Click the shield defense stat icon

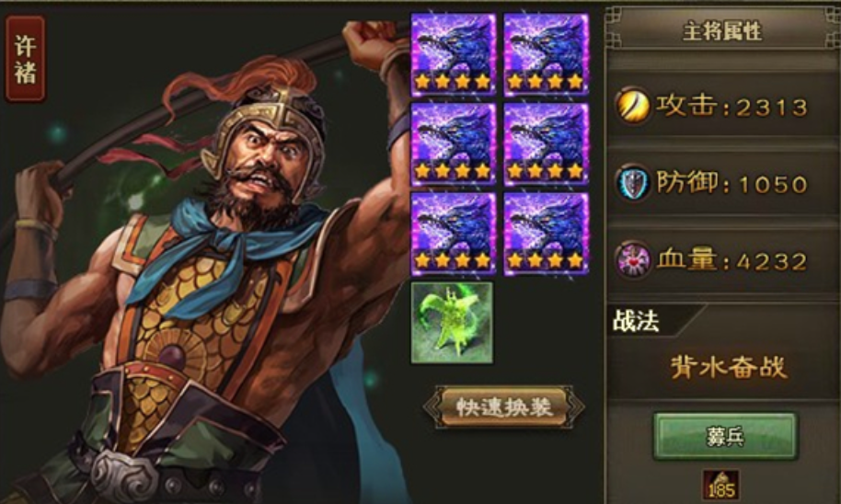pyautogui.click(x=633, y=182)
